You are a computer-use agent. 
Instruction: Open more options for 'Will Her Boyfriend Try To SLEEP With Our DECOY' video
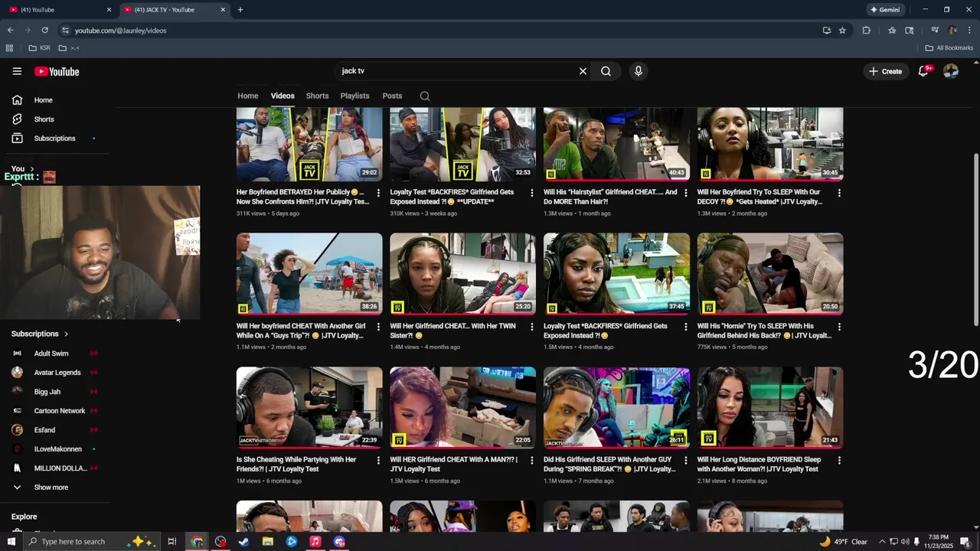point(839,193)
